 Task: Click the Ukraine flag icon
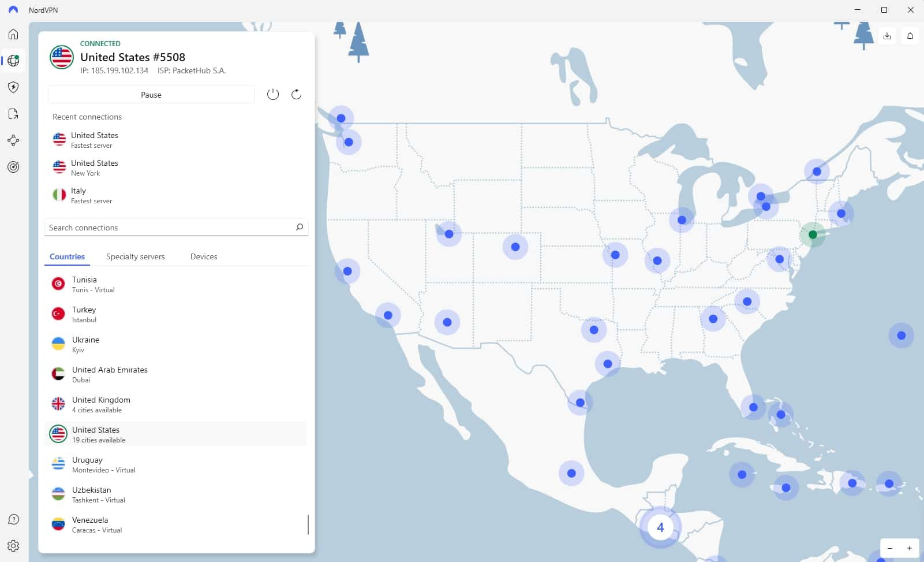coord(58,344)
